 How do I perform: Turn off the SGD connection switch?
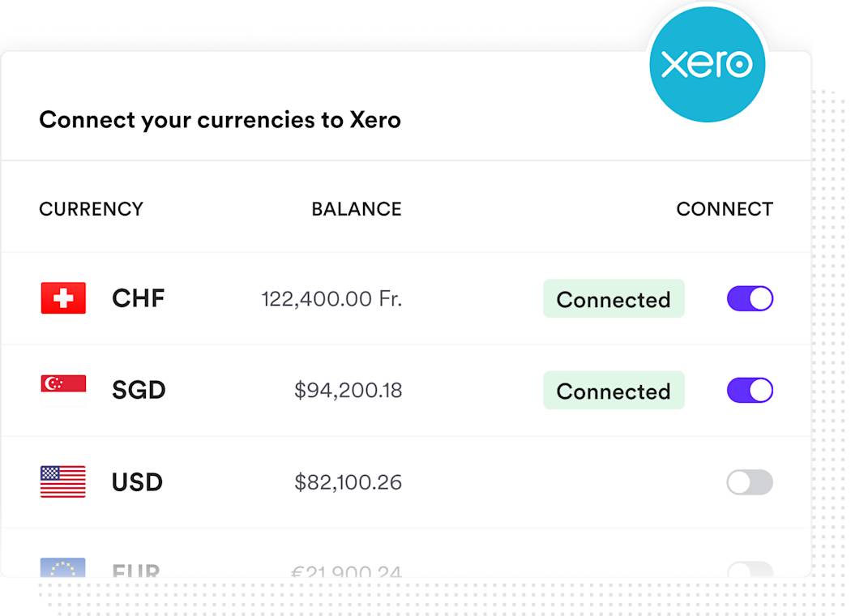pyautogui.click(x=749, y=390)
